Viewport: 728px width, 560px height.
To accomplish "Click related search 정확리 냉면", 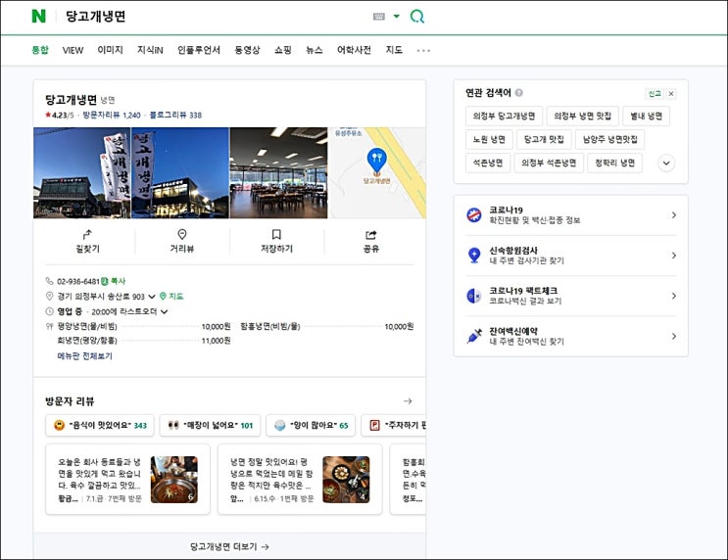I will point(614,163).
